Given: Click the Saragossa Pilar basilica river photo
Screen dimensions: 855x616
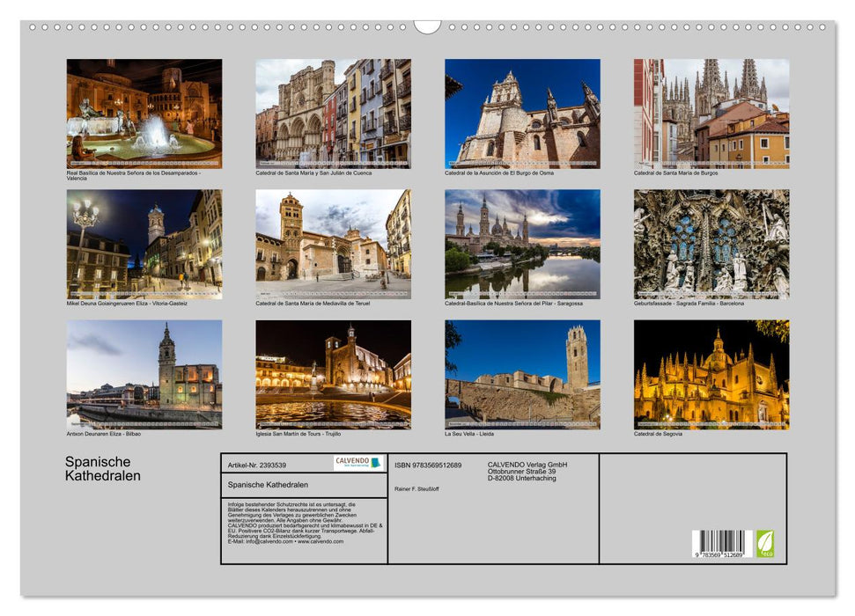Looking at the screenshot, I should [x=522, y=245].
